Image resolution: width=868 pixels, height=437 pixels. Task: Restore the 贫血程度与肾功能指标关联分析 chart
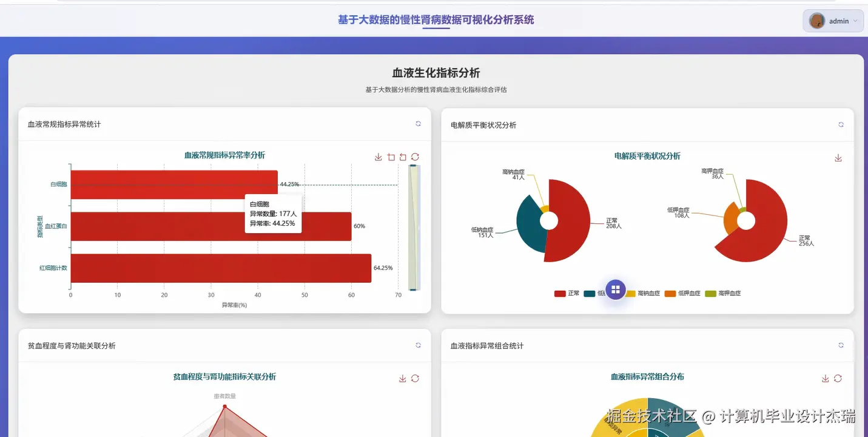[x=415, y=379]
